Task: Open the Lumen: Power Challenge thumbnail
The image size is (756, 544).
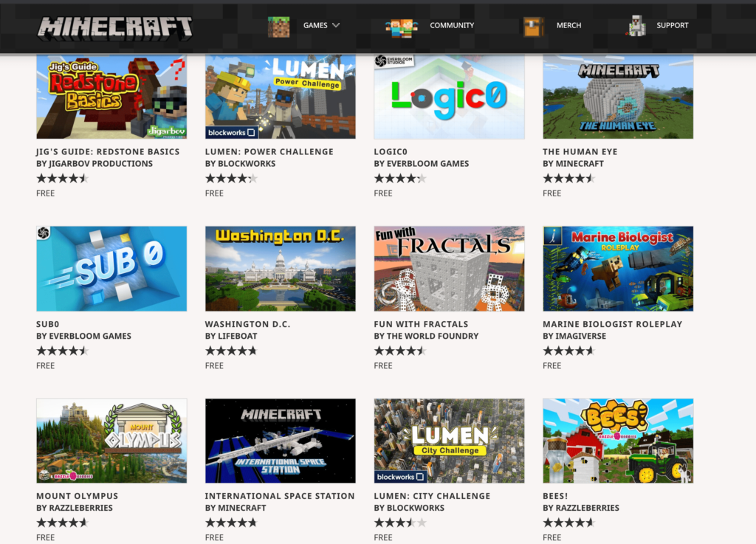Action: click(280, 97)
